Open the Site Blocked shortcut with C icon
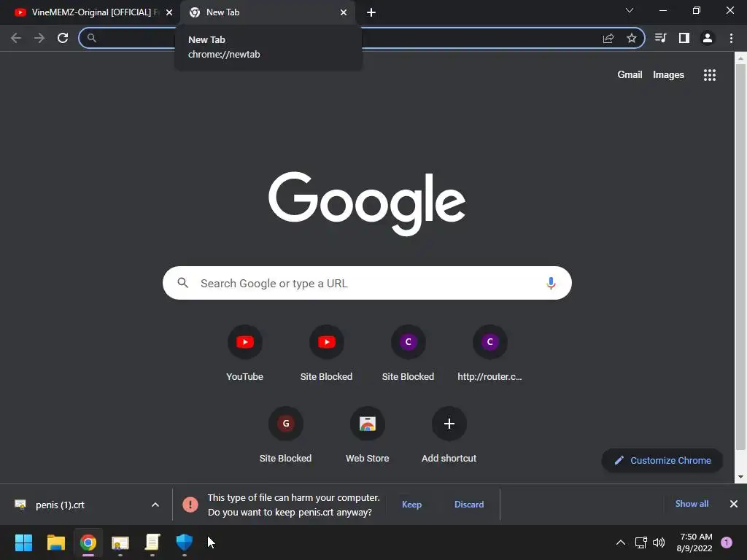Screen dimensions: 747x560 [x=408, y=354]
